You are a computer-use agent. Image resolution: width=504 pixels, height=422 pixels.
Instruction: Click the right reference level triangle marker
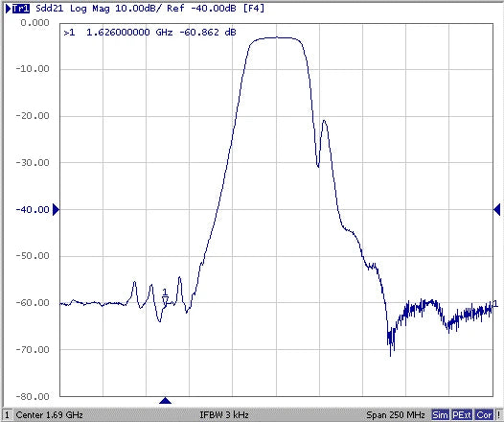click(497, 209)
